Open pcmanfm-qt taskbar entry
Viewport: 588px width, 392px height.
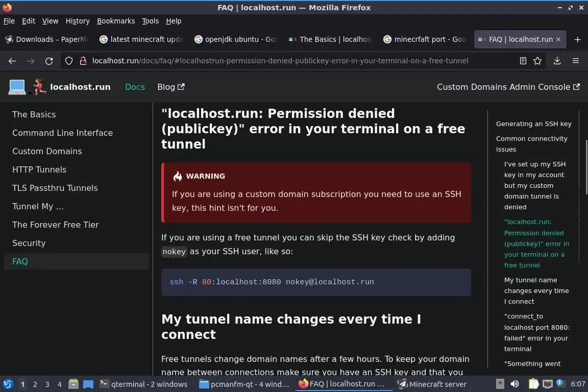(x=244, y=384)
